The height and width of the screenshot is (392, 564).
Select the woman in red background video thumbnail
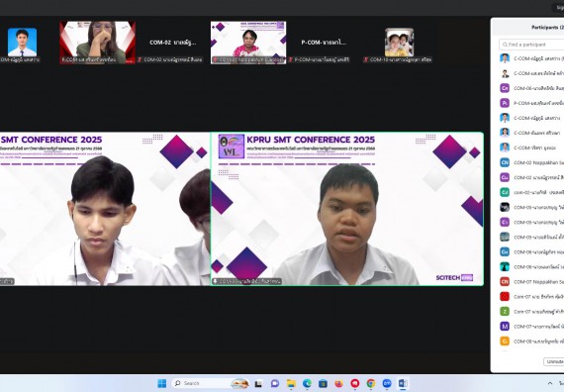[x=98, y=43]
